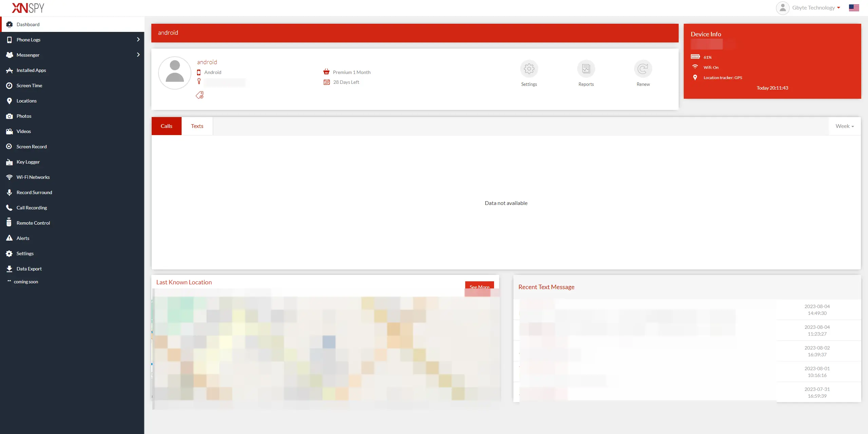Open Data Export panel icon
Image resolution: width=868 pixels, height=434 pixels.
(10, 268)
